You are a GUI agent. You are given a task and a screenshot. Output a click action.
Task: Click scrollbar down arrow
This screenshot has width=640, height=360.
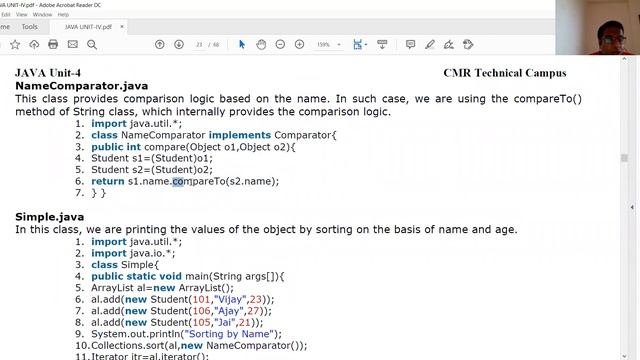pyautogui.click(x=624, y=356)
